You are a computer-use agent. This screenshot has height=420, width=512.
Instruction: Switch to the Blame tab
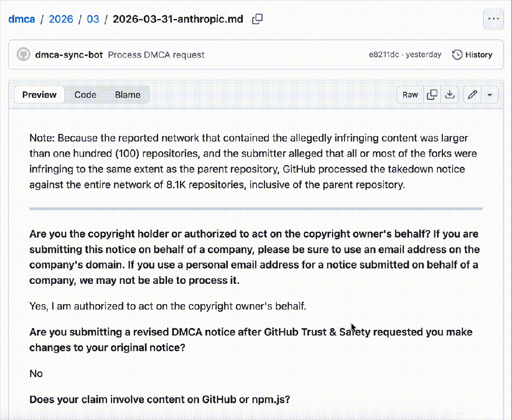[x=128, y=94]
